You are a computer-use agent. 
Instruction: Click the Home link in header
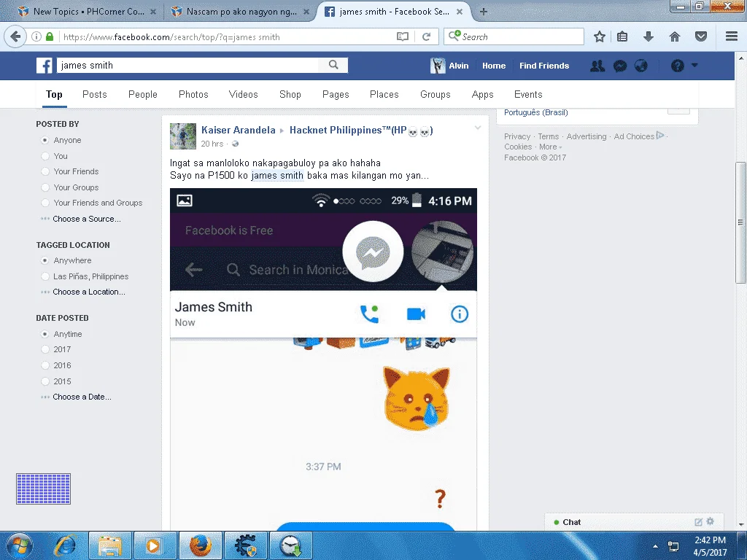494,66
